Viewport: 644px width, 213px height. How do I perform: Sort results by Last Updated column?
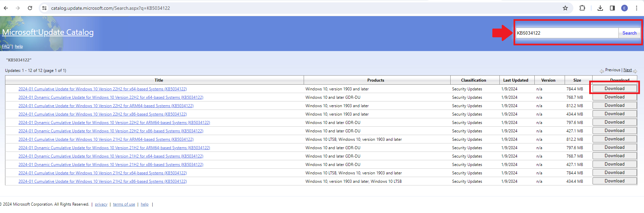coord(516,80)
